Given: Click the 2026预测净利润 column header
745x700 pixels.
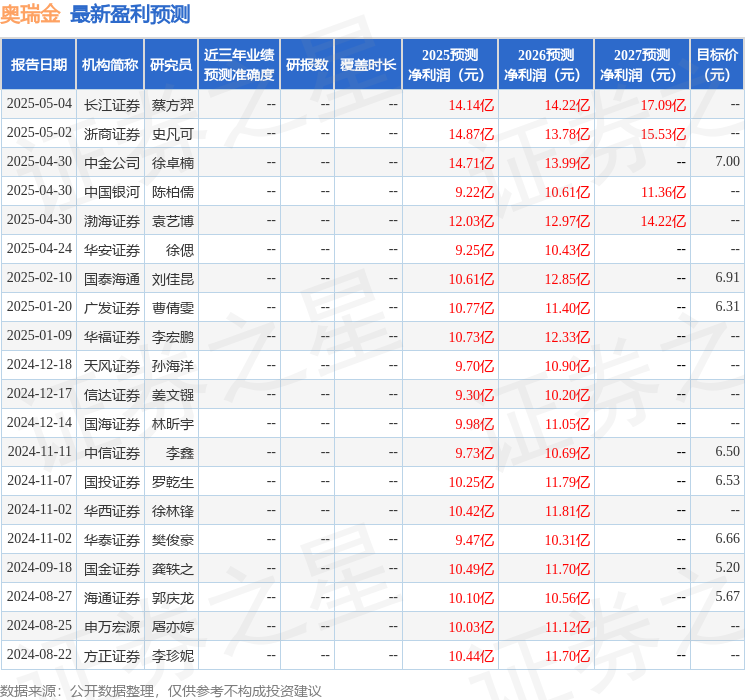Looking at the screenshot, I should click(546, 65).
